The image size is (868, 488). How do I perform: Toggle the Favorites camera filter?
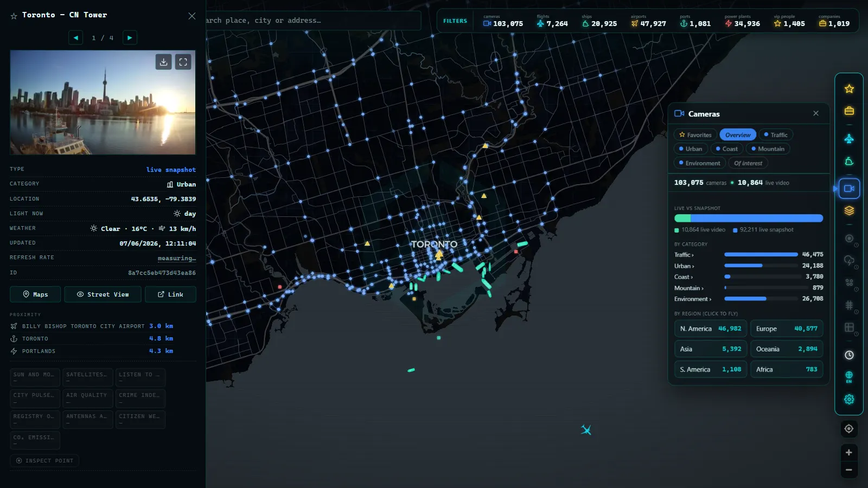click(x=695, y=135)
